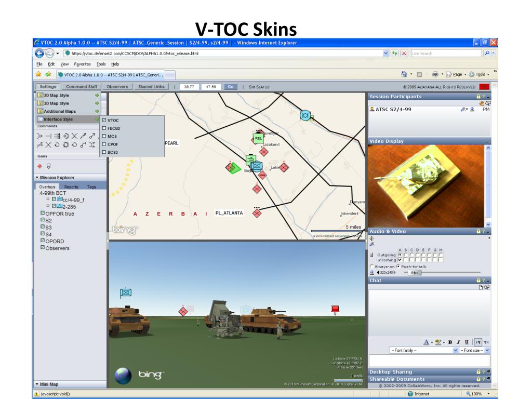Check the CPOF interface skin

pos(104,144)
